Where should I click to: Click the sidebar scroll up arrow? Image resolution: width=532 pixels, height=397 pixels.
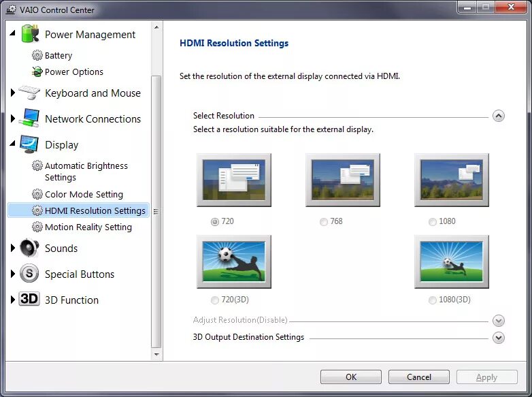point(156,27)
